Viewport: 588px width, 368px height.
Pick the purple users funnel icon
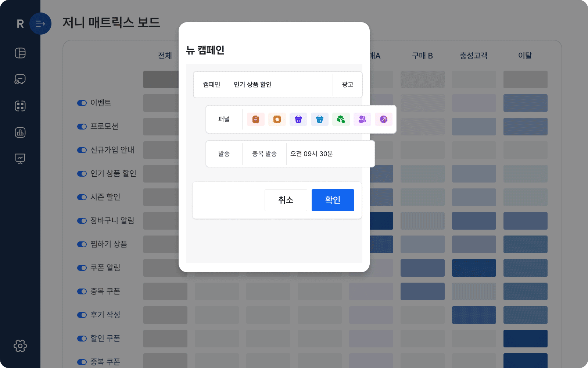click(362, 119)
